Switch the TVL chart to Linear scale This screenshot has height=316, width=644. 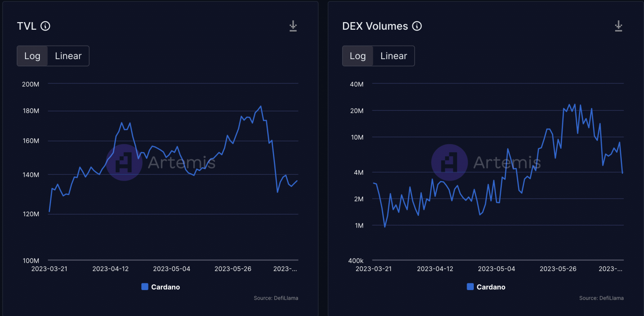pyautogui.click(x=68, y=56)
